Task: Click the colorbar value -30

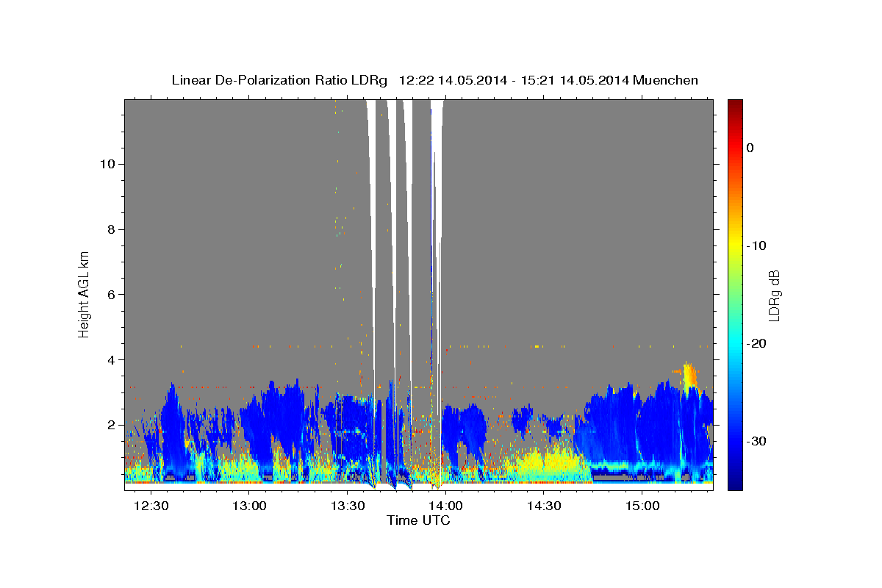Action: coord(756,441)
